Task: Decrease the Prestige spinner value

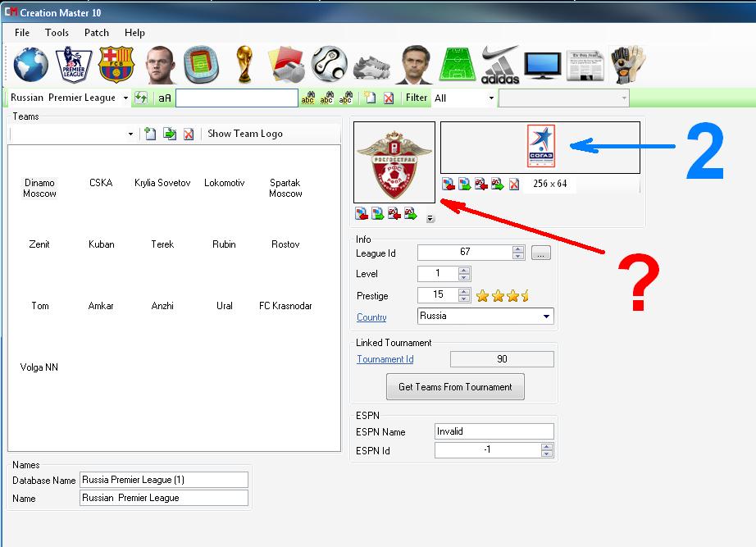Action: coord(464,298)
